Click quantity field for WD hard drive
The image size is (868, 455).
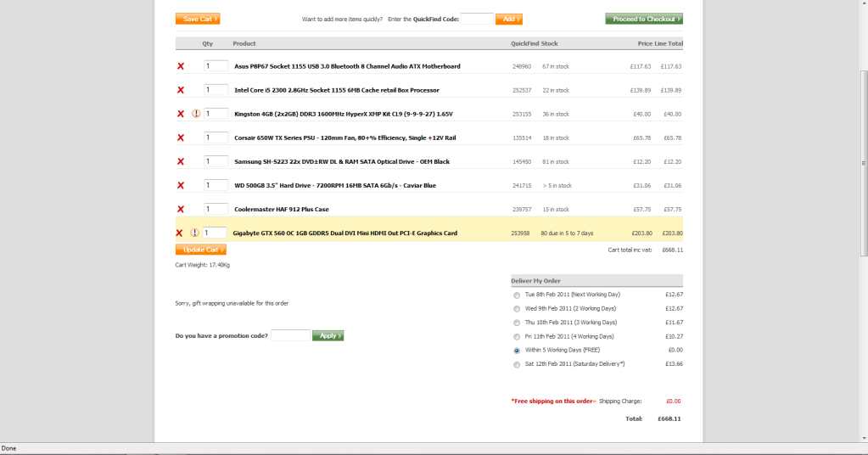click(x=216, y=185)
